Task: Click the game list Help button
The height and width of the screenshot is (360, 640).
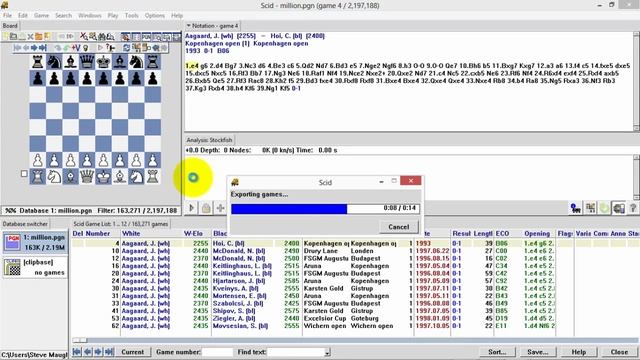Action: tap(578, 352)
